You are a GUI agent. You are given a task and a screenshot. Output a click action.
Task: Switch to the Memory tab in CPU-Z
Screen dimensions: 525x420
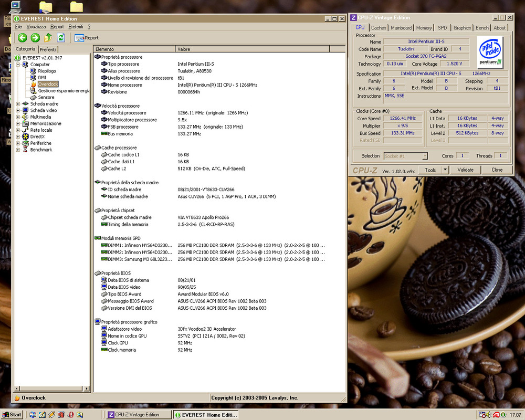click(424, 28)
